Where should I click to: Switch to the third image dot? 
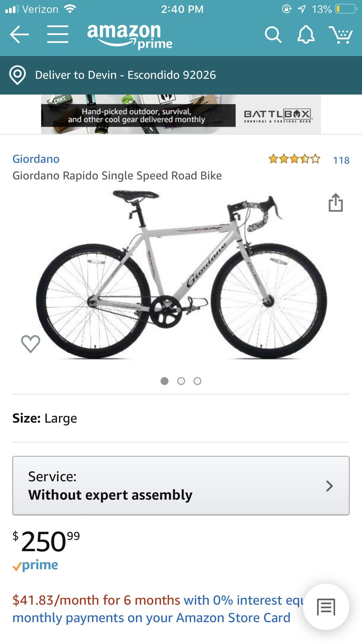(197, 381)
